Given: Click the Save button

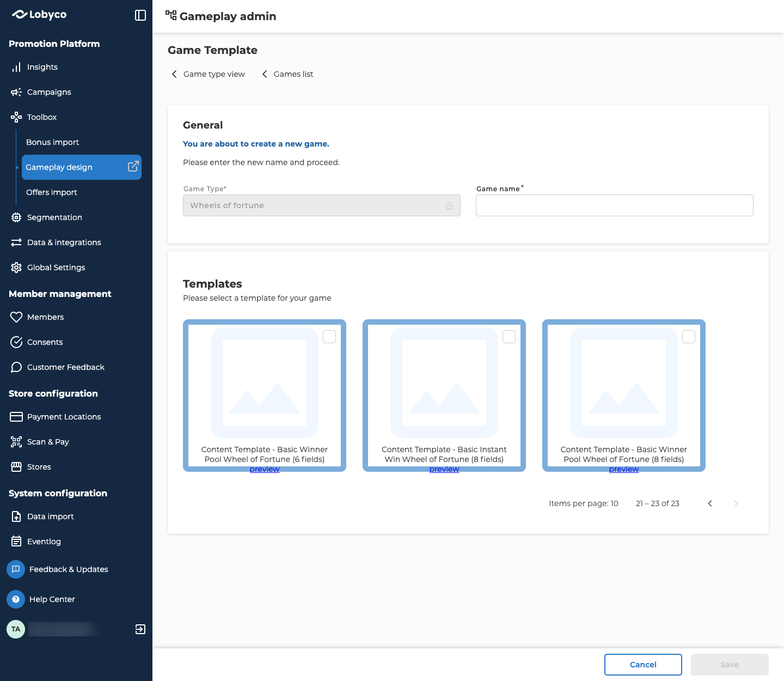Looking at the screenshot, I should point(730,665).
